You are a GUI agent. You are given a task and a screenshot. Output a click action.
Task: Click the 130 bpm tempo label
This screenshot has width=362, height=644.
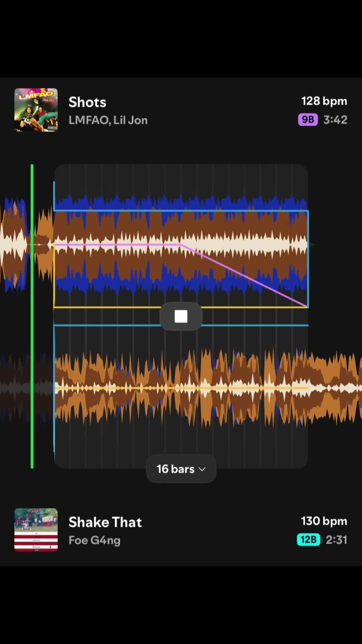(324, 521)
